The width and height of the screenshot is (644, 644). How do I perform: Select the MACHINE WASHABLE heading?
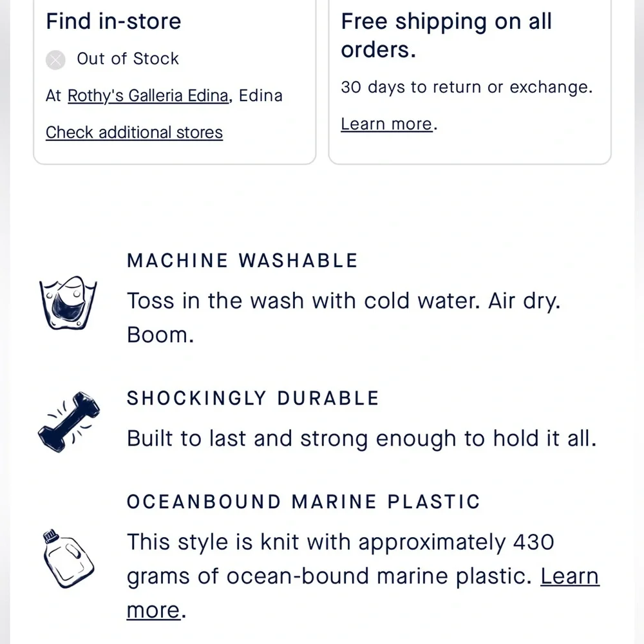click(242, 261)
